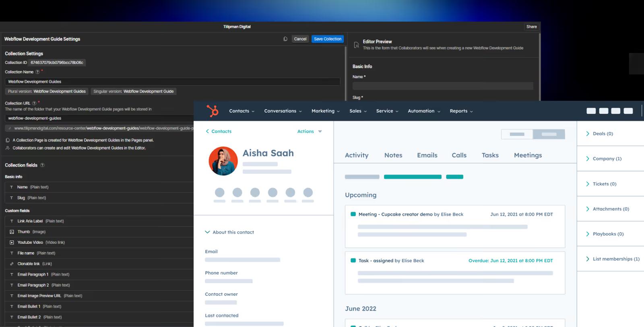This screenshot has height=327, width=644.
Task: Click the help icon next to Collection Name
Action: tap(37, 72)
